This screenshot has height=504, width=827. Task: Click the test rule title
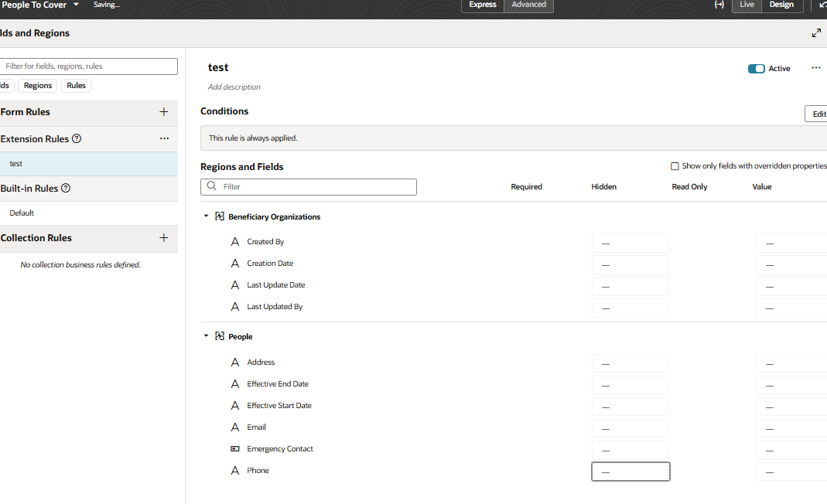click(x=218, y=67)
